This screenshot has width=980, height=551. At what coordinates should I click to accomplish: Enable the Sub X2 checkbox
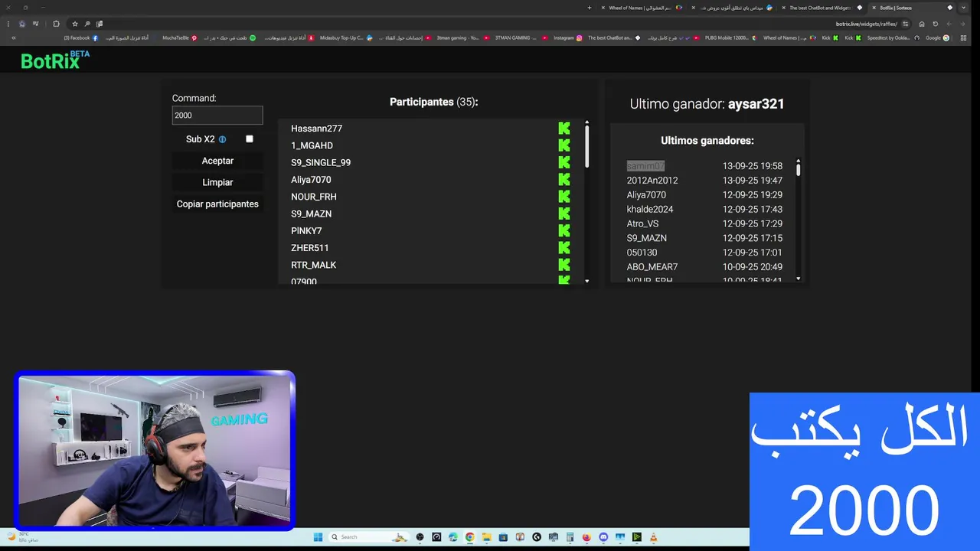[250, 139]
